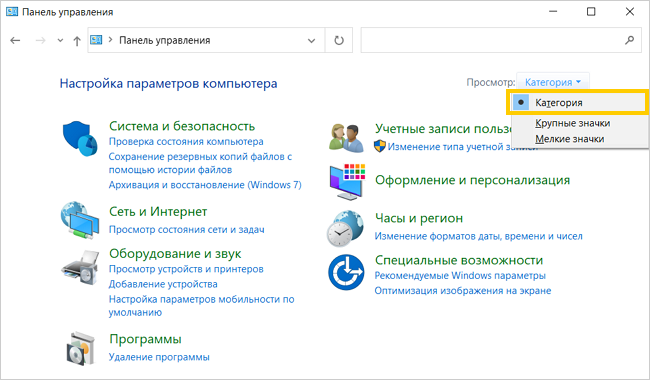Click Просмотр устройств и принтеров link
Screen dimensions: 650x380
click(x=186, y=269)
